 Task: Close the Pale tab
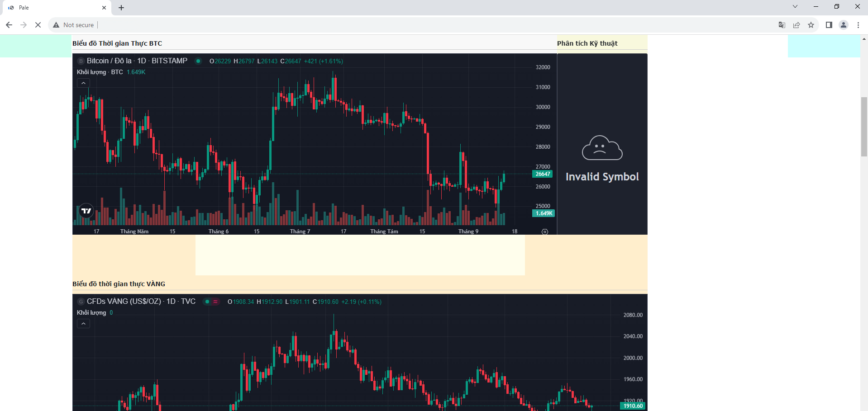point(104,8)
